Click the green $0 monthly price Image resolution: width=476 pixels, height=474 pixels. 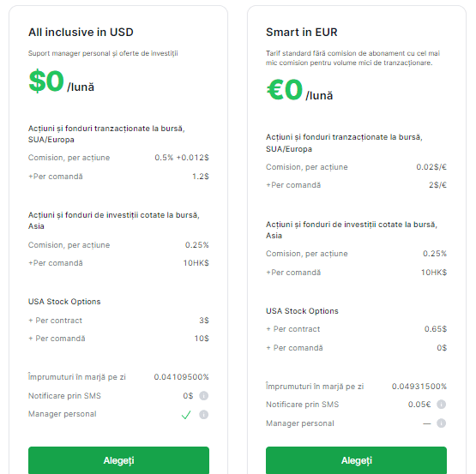[46, 81]
